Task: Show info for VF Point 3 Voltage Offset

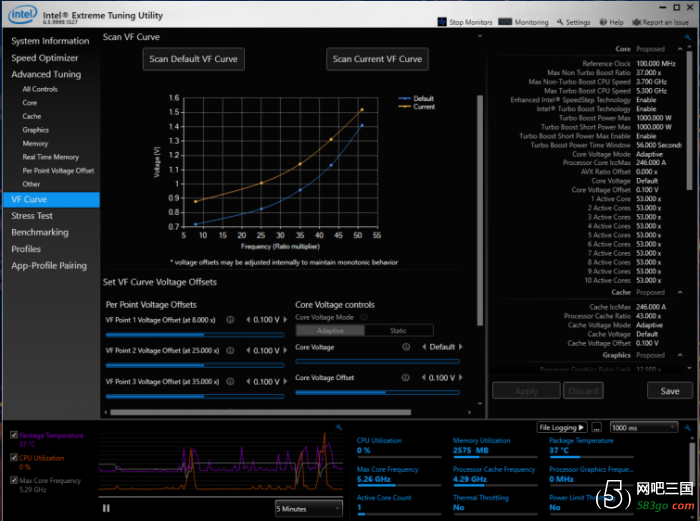Action: click(x=230, y=381)
